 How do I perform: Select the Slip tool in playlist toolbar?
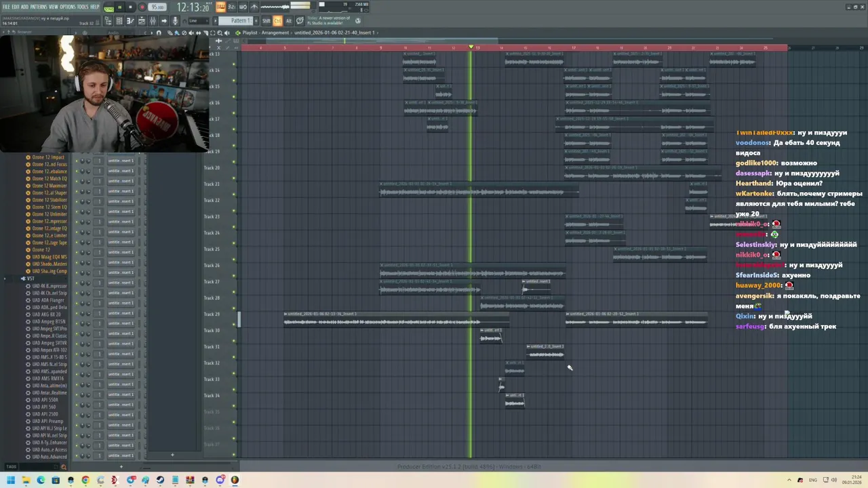[199, 33]
